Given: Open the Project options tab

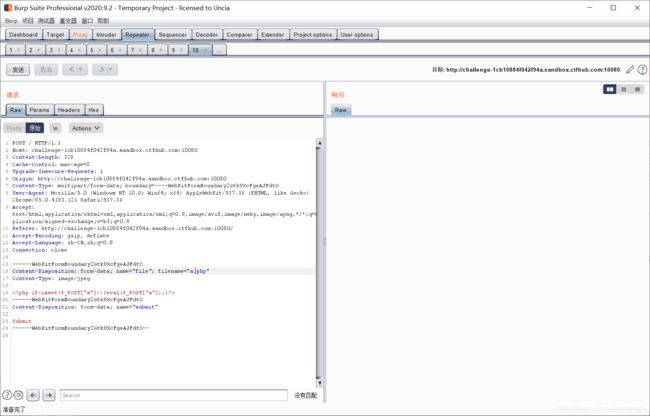Looking at the screenshot, I should [313, 35].
